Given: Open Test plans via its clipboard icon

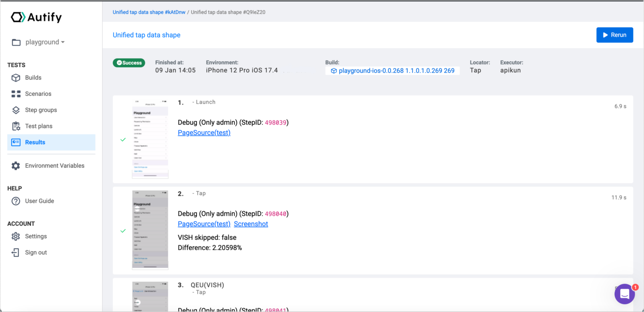Looking at the screenshot, I should 16,126.
